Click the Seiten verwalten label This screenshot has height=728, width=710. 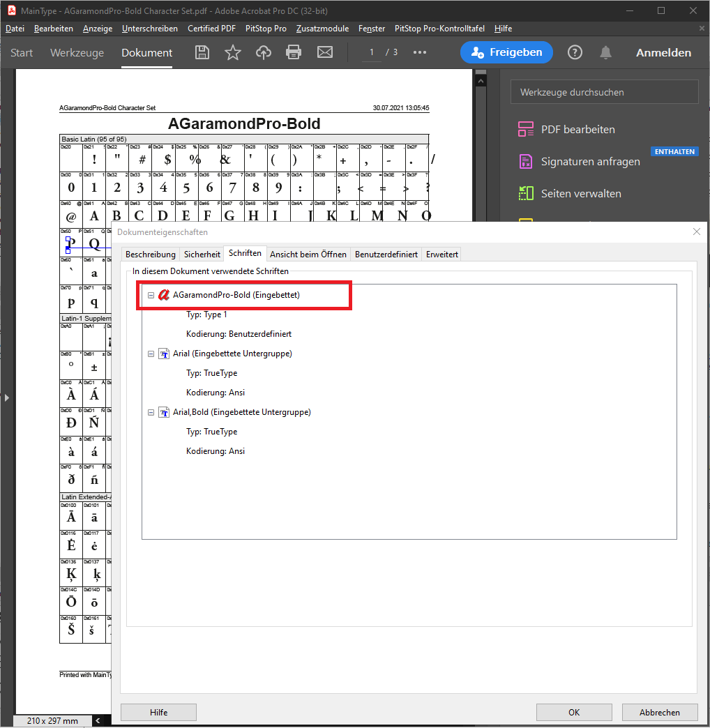pos(581,194)
